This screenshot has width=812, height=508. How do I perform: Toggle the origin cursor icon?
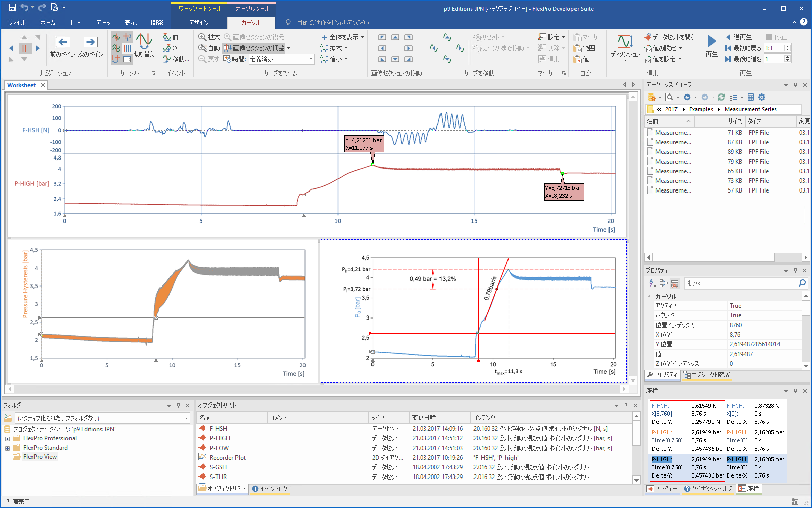[x=116, y=59]
